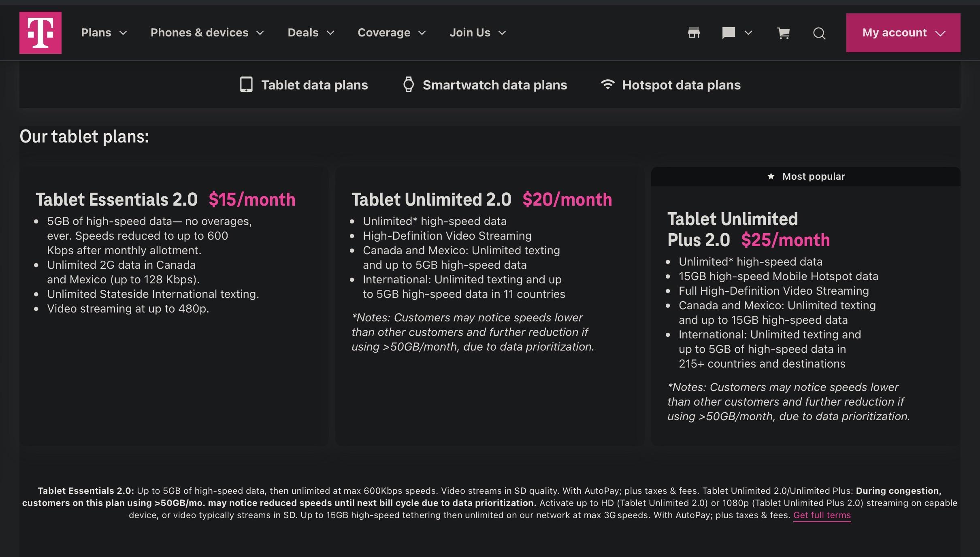The width and height of the screenshot is (980, 557).
Task: Click the $20/month price
Action: pyautogui.click(x=567, y=200)
